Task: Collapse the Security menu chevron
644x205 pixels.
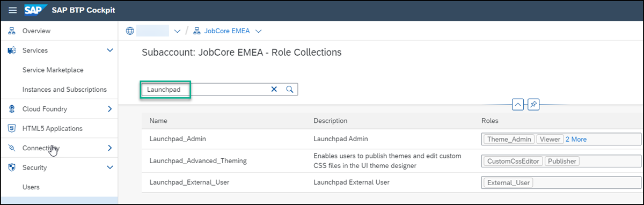Action: click(x=110, y=167)
